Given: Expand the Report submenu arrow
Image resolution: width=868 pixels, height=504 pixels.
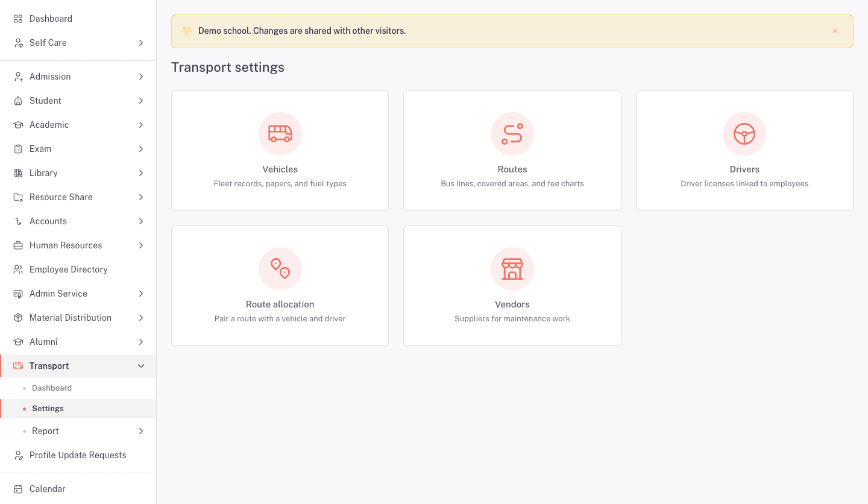Looking at the screenshot, I should pyautogui.click(x=141, y=431).
